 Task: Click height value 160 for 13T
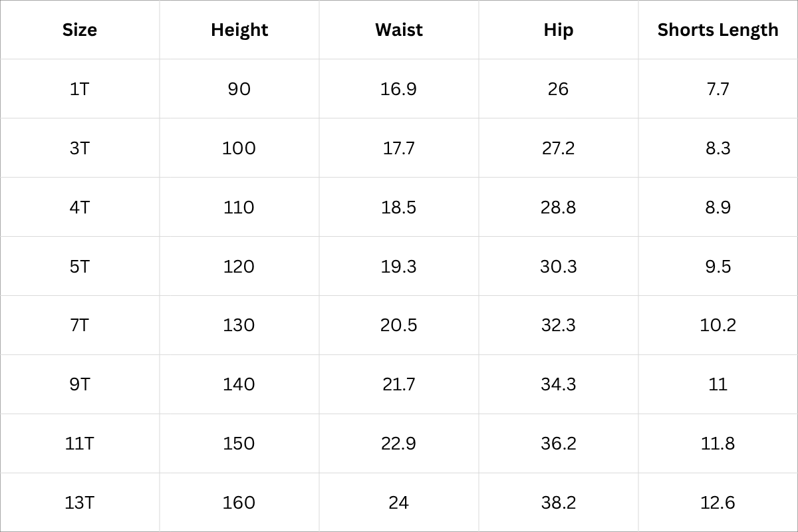click(239, 503)
